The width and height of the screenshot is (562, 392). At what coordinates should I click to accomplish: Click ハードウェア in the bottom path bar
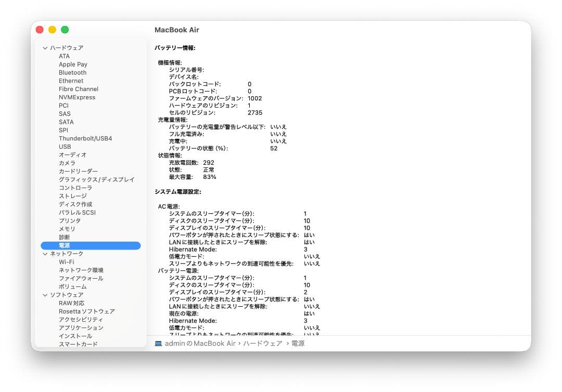click(263, 344)
